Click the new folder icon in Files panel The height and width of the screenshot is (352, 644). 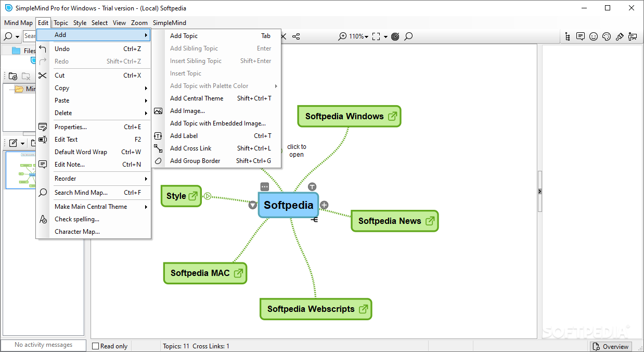pos(13,76)
